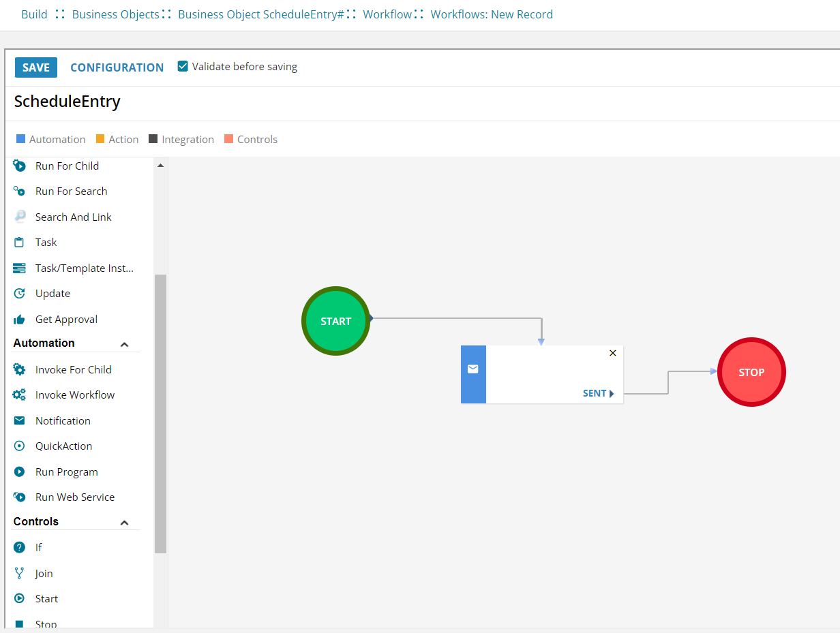This screenshot has height=633, width=840.
Task: Select the Notification automation icon
Action: tap(19, 420)
